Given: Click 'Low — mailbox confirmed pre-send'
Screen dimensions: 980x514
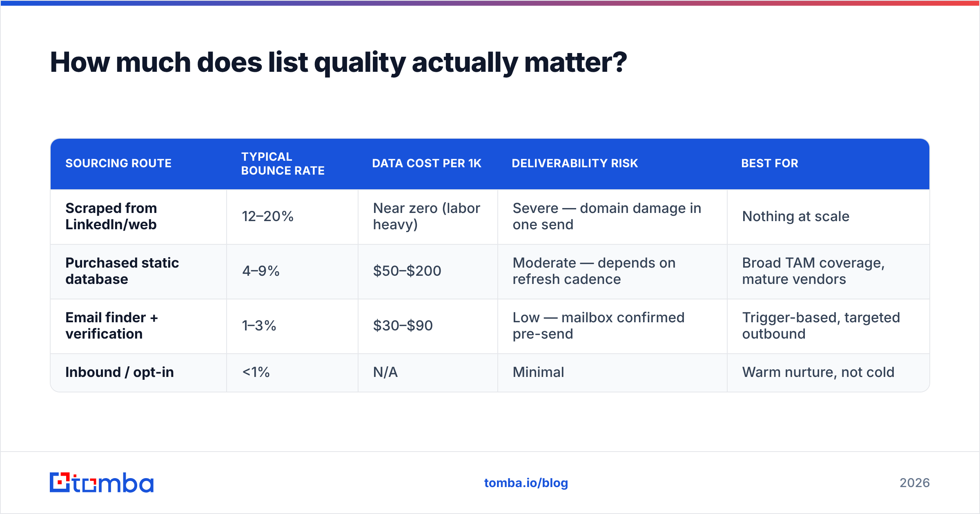Looking at the screenshot, I should (598, 326).
